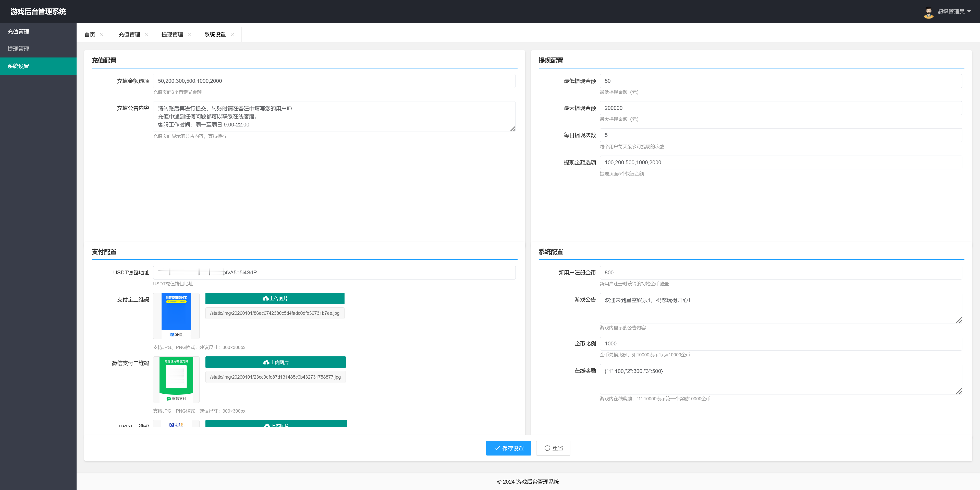980x490 pixels.
Task: Click 上传图片 for WeChat Pay QR code
Action: [x=275, y=362]
